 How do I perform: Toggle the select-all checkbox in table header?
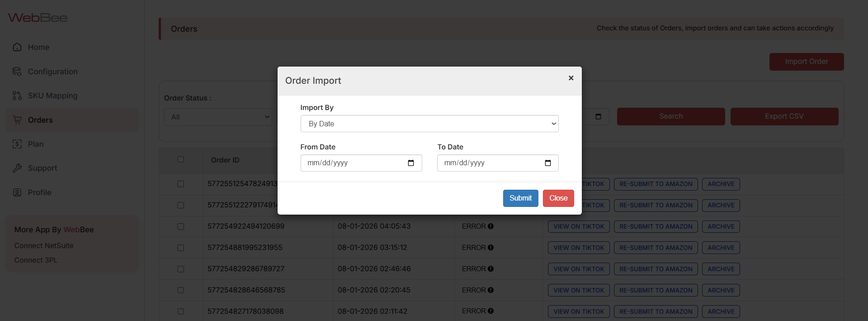point(181,159)
